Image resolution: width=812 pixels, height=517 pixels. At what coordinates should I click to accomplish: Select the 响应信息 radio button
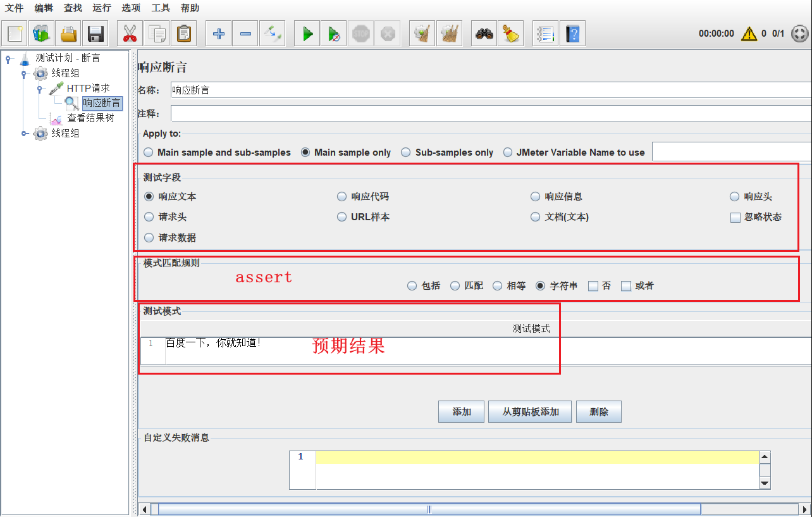click(x=536, y=197)
